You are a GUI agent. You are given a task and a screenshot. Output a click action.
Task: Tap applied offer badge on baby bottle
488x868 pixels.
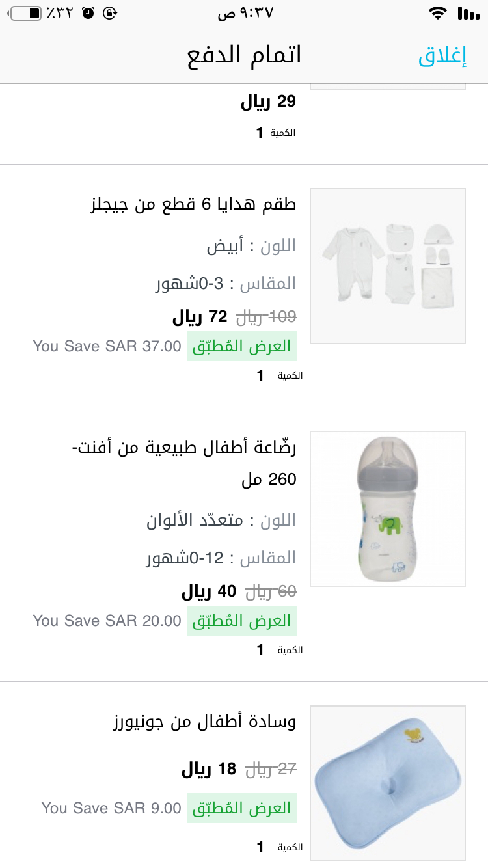(x=241, y=621)
